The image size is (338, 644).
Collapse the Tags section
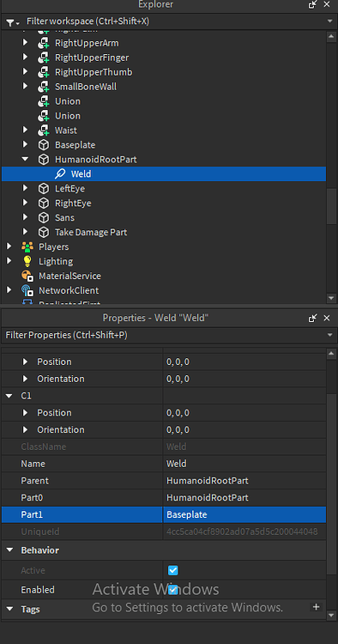coord(9,609)
